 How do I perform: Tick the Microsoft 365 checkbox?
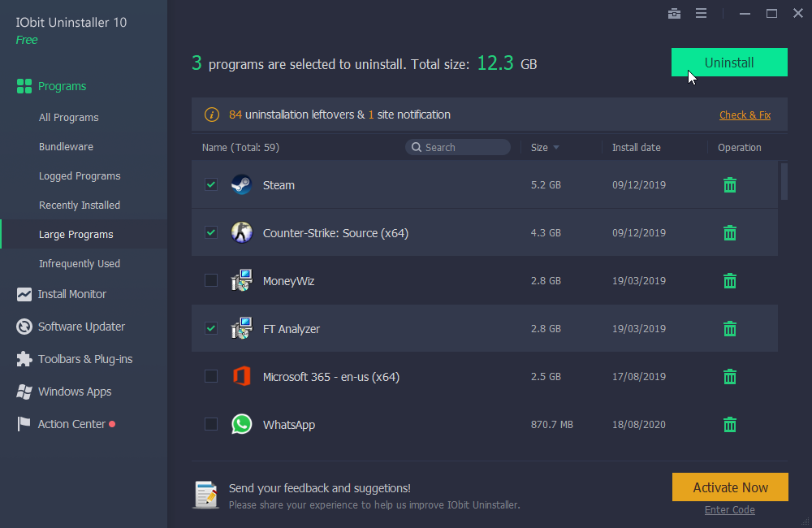tap(211, 376)
